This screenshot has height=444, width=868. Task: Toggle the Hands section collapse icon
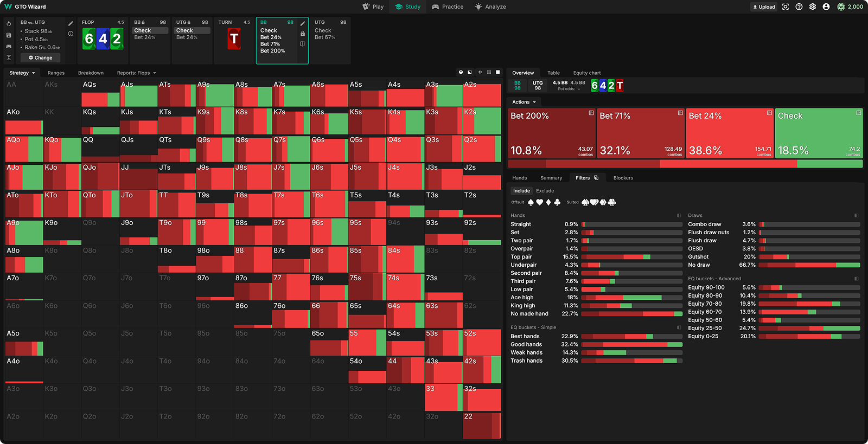(x=679, y=216)
